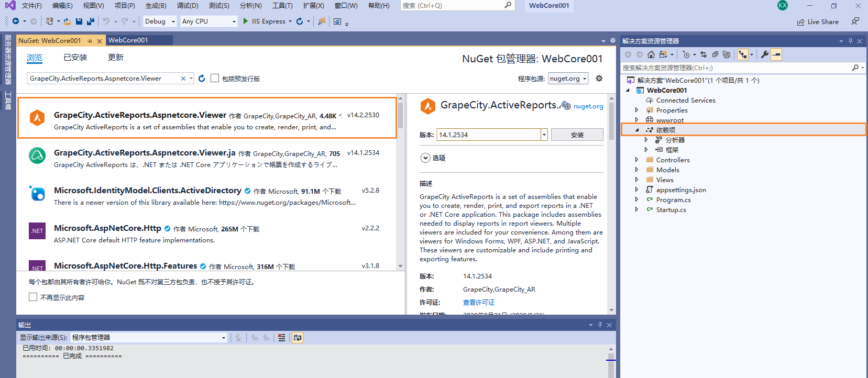Click the package details pane scrollbar
The width and height of the screenshot is (868, 378).
click(611, 205)
